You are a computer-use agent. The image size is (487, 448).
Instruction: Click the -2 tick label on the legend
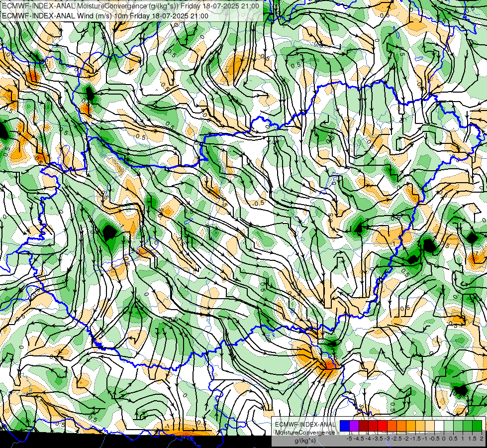tap(406, 439)
